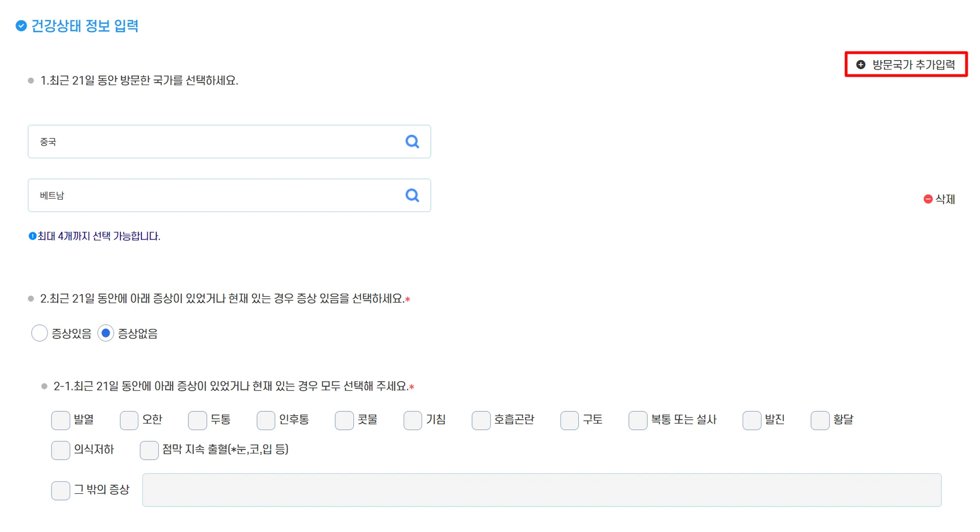Check the 기침 symptom checkbox
This screenshot has height=532, width=980.
click(412, 420)
